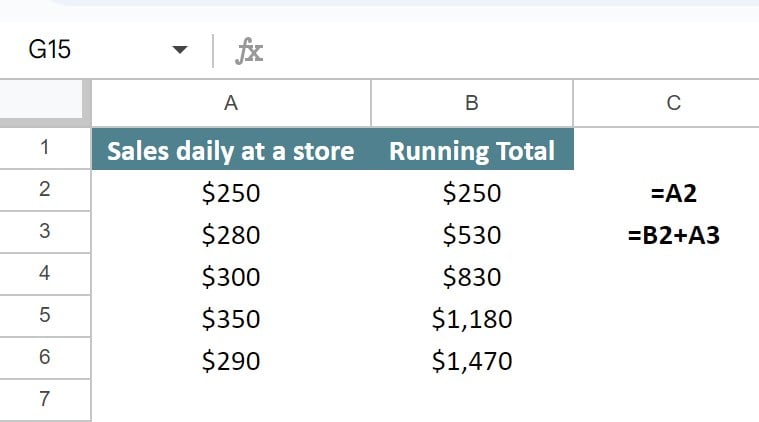Select the 'Running Total' header cell
Viewport: 759px width, 422px height.
pos(472,151)
